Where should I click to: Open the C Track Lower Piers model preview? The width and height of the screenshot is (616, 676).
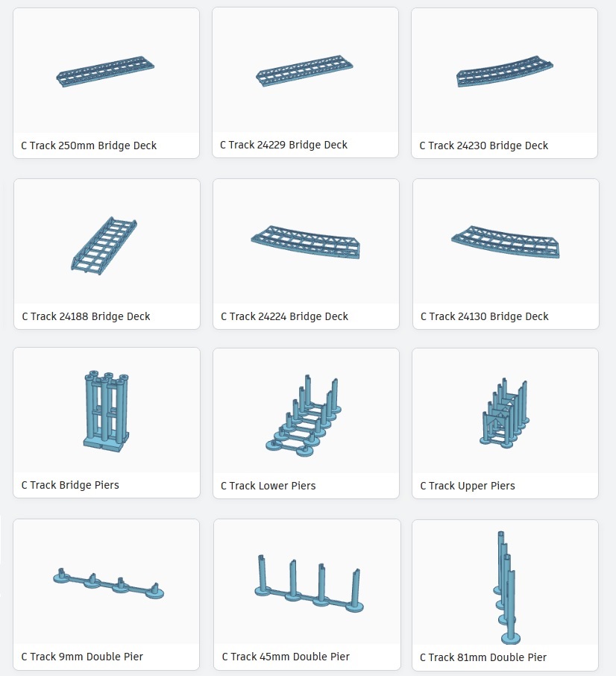[306, 411]
